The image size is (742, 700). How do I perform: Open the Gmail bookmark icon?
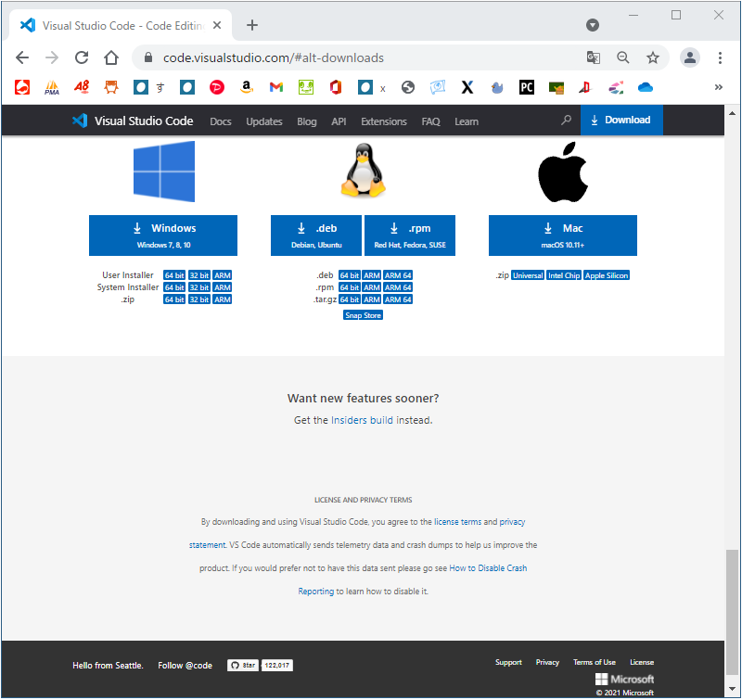click(x=275, y=87)
